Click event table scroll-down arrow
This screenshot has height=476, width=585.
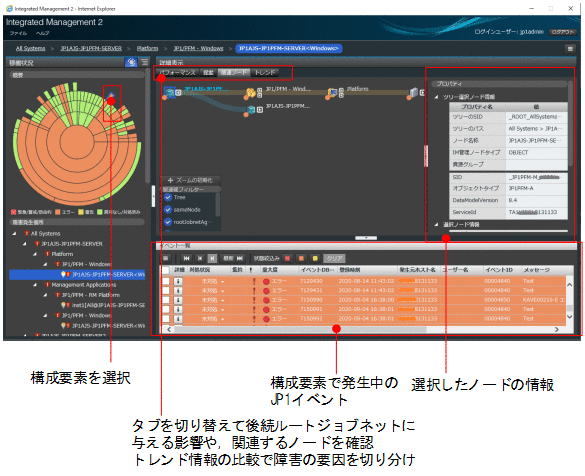[569, 317]
